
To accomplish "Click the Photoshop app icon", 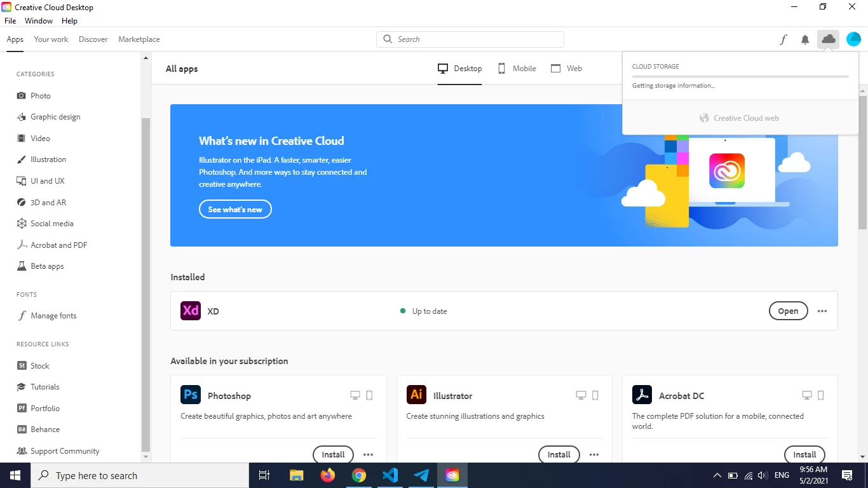I will click(x=191, y=395).
